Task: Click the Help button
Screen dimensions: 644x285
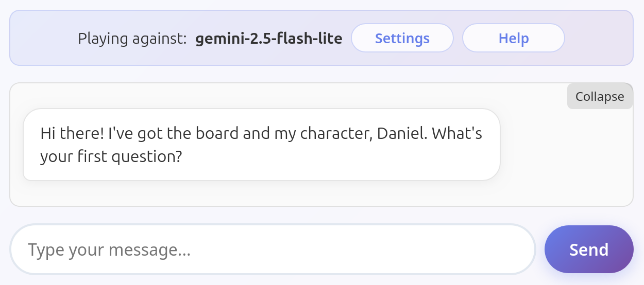Action: pyautogui.click(x=514, y=38)
